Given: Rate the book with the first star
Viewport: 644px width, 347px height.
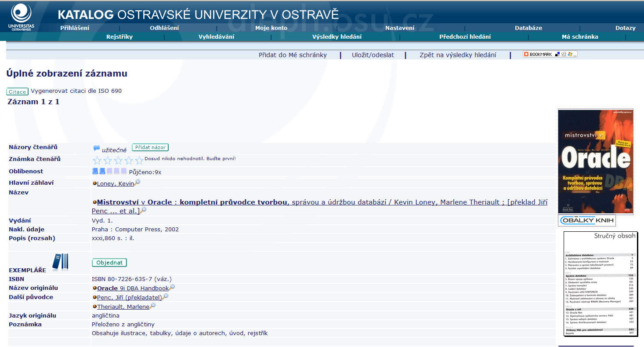Looking at the screenshot, I should 97,161.
